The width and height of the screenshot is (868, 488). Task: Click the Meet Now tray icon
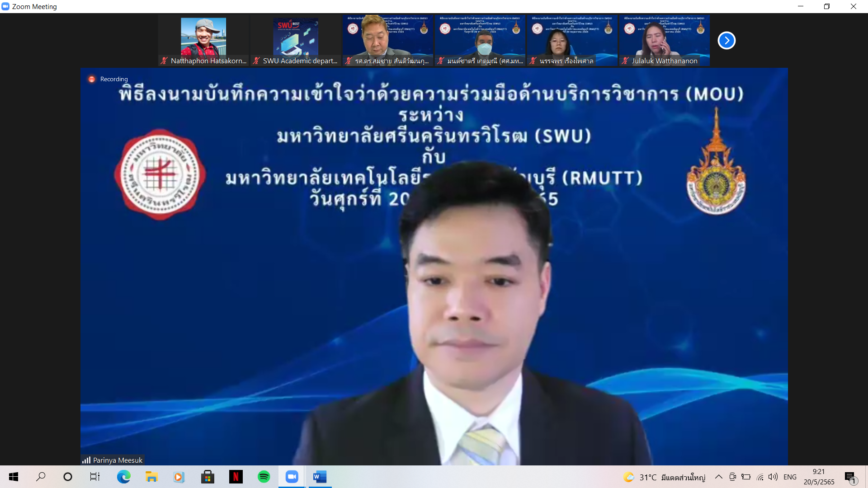(733, 477)
